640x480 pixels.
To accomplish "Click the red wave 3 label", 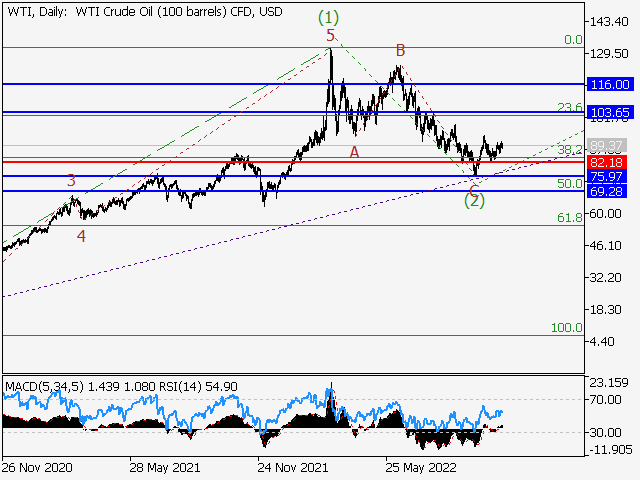I will [x=71, y=180].
